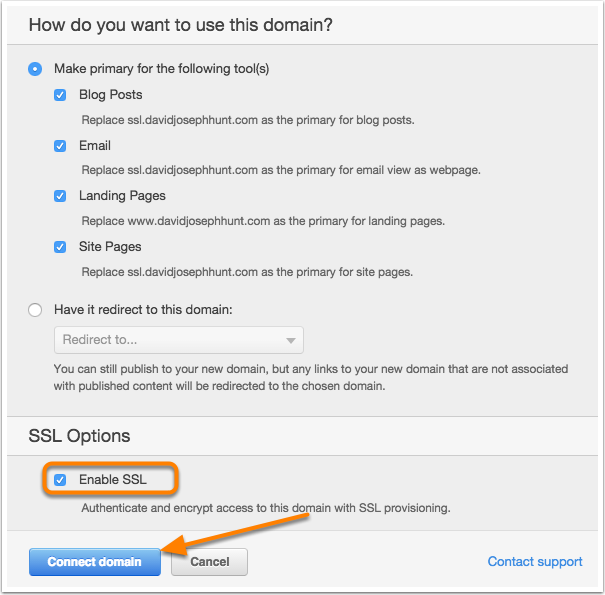Click the SSL Options section heading

tap(79, 436)
